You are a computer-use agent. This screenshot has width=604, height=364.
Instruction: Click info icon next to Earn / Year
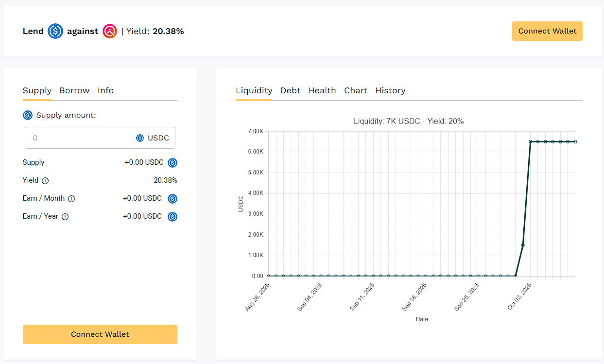pyautogui.click(x=65, y=217)
